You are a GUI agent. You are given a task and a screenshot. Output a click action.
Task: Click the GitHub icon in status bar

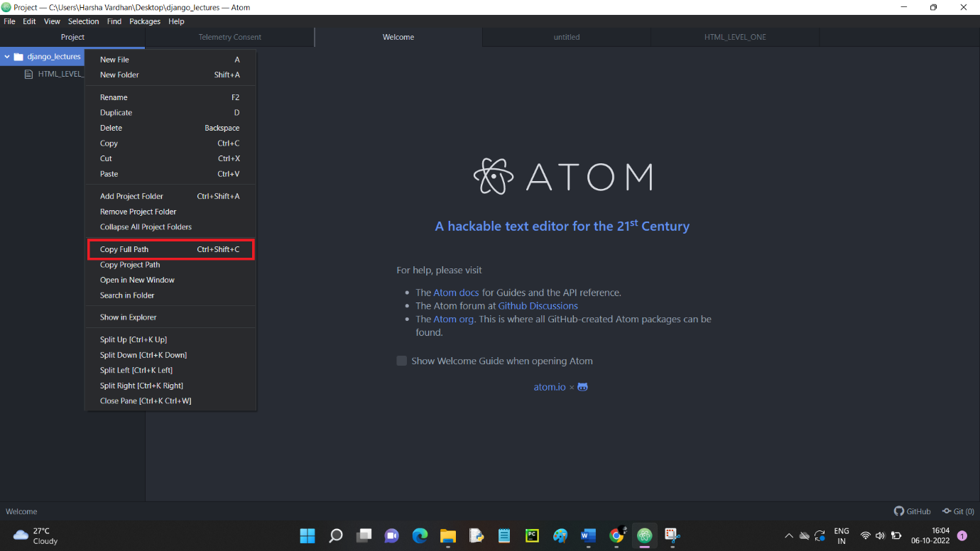(898, 511)
